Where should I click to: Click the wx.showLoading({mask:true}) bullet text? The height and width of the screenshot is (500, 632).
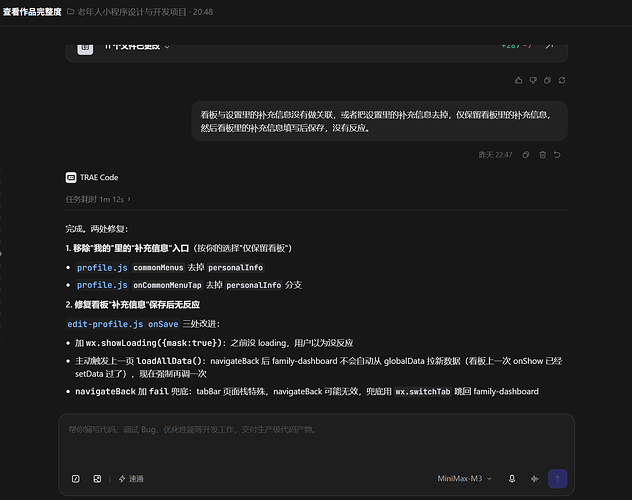click(x=214, y=343)
